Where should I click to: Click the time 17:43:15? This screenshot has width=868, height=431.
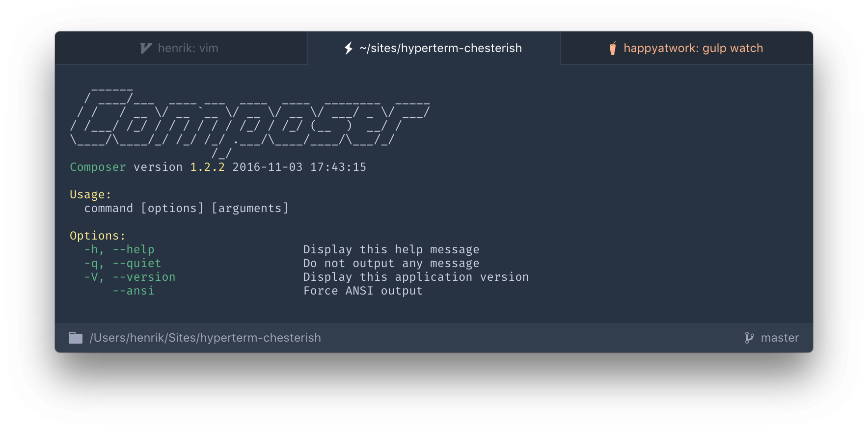click(338, 167)
